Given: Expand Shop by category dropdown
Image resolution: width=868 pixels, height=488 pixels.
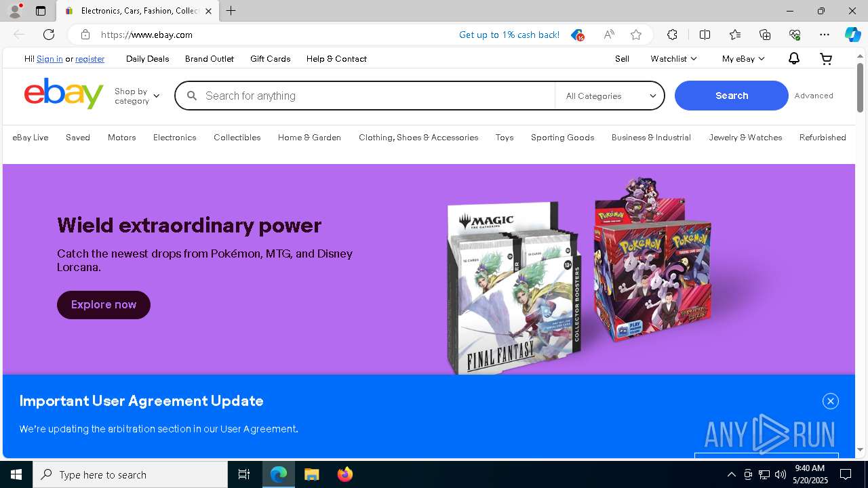Looking at the screenshot, I should click(137, 96).
